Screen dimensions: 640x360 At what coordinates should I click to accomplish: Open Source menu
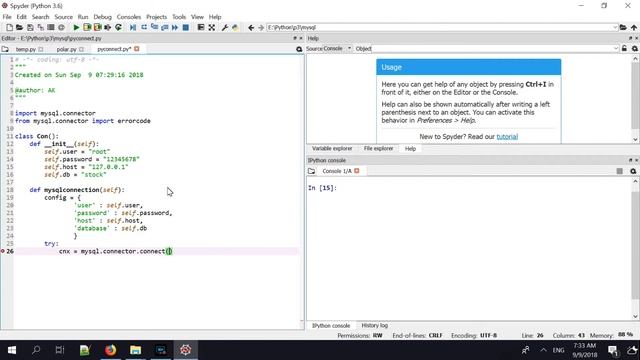pos(63,17)
